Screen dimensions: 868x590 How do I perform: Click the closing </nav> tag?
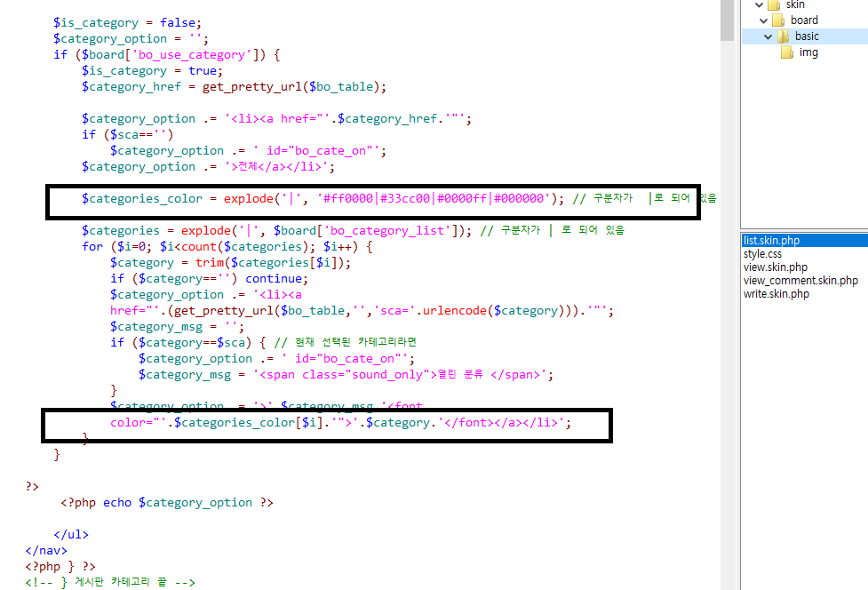tap(46, 551)
